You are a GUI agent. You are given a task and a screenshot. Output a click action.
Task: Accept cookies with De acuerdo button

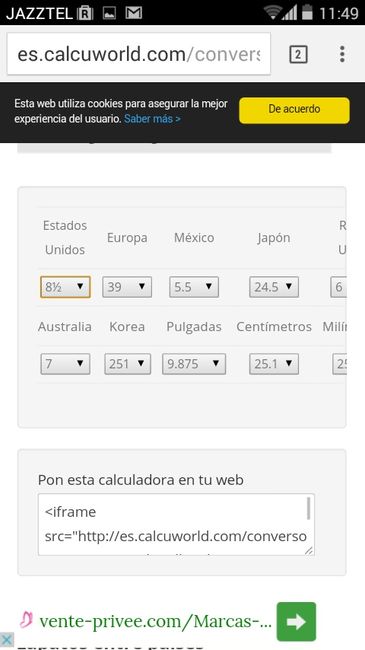[x=294, y=110]
